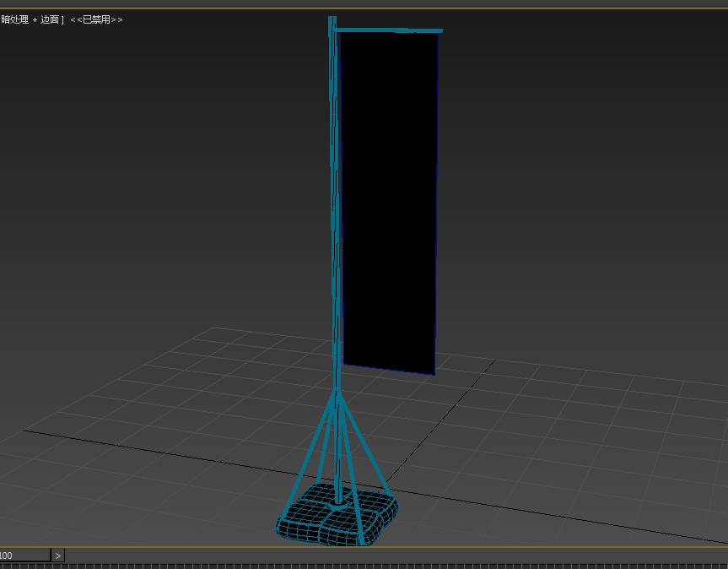Click the bottom edge of the banner

pyautogui.click(x=388, y=370)
